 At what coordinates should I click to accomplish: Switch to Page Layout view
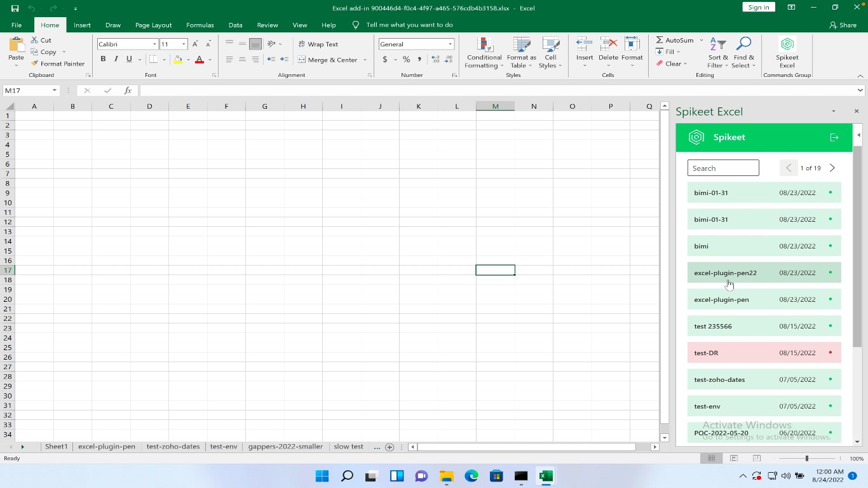tap(734, 458)
